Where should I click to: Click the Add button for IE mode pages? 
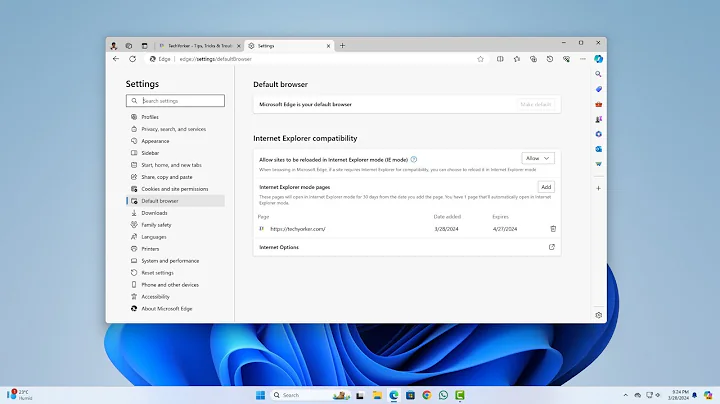tap(546, 187)
